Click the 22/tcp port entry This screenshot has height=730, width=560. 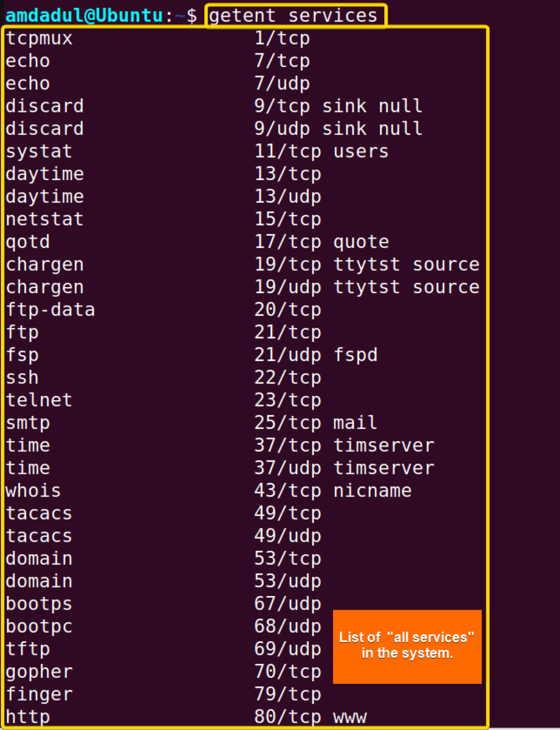(x=288, y=378)
